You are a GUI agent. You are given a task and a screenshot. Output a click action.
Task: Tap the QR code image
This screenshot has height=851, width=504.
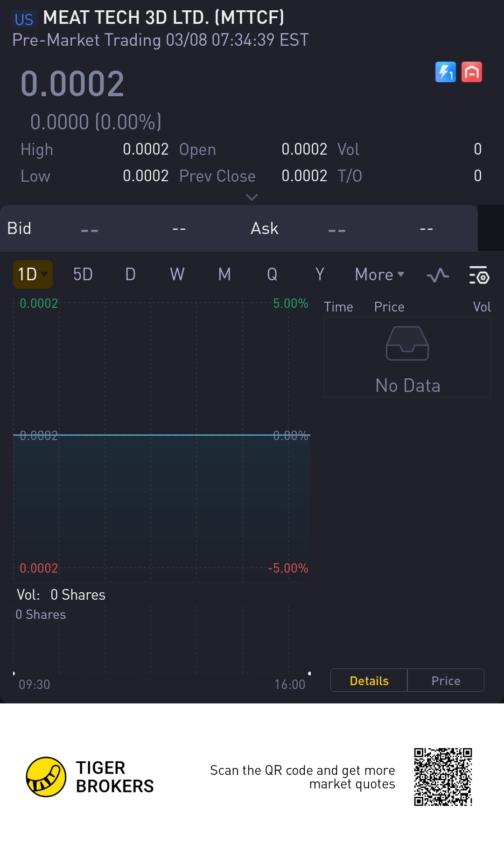[443, 777]
